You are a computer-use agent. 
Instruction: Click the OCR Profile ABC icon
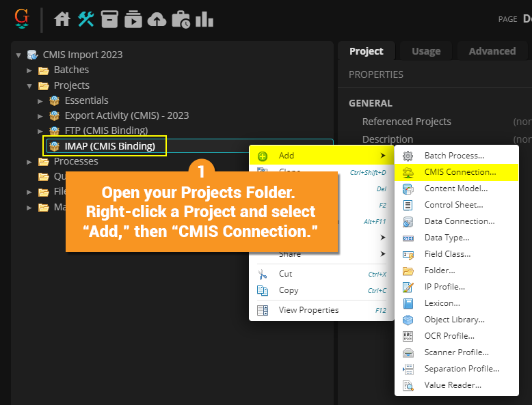[x=408, y=336]
